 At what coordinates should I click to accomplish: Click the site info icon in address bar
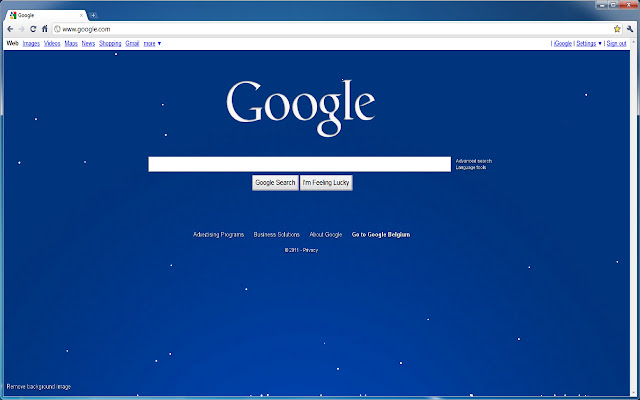[58, 29]
